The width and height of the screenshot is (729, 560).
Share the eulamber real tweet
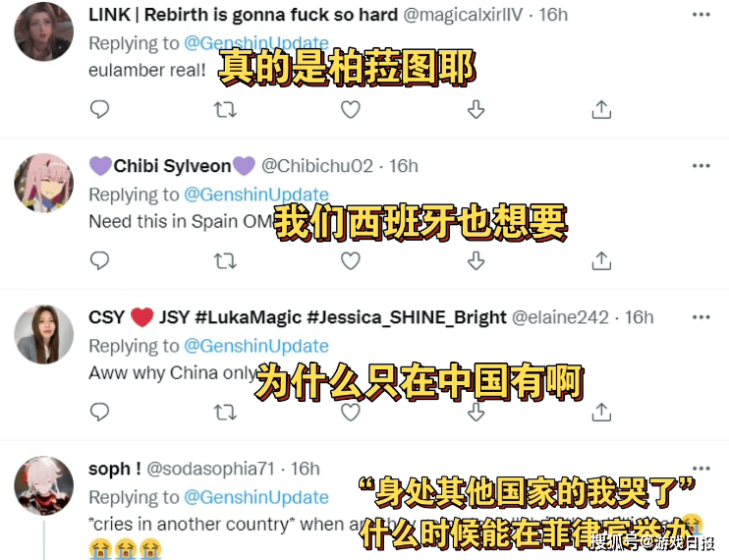(601, 110)
